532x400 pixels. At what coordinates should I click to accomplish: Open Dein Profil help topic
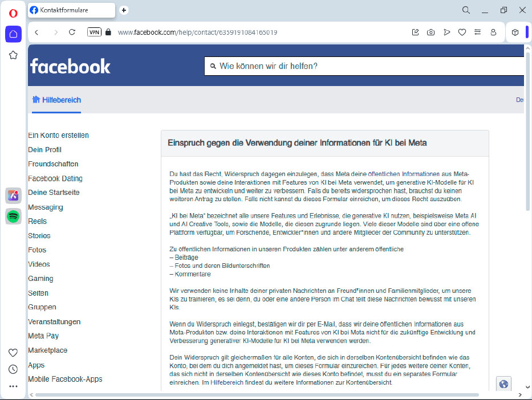[x=45, y=149]
